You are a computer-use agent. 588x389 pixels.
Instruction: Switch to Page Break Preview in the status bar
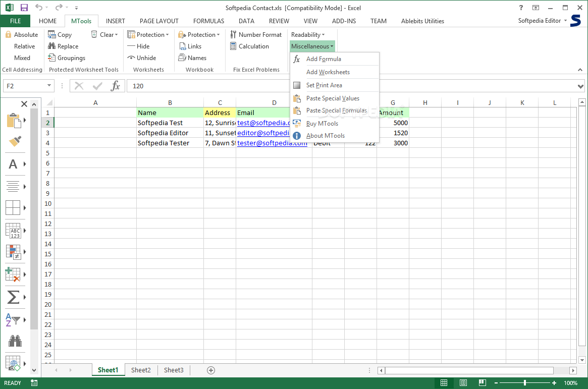tap(483, 382)
